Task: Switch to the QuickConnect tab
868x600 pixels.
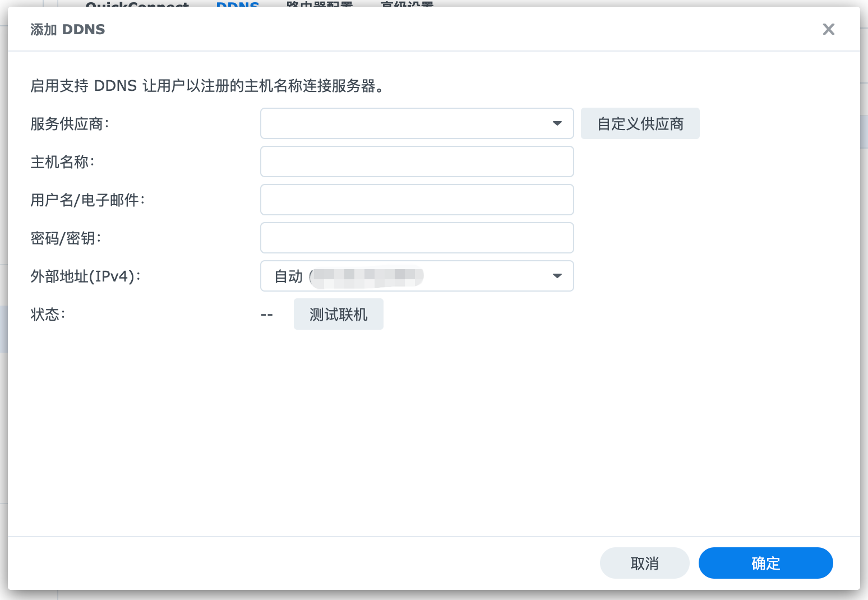Action: tap(137, 4)
